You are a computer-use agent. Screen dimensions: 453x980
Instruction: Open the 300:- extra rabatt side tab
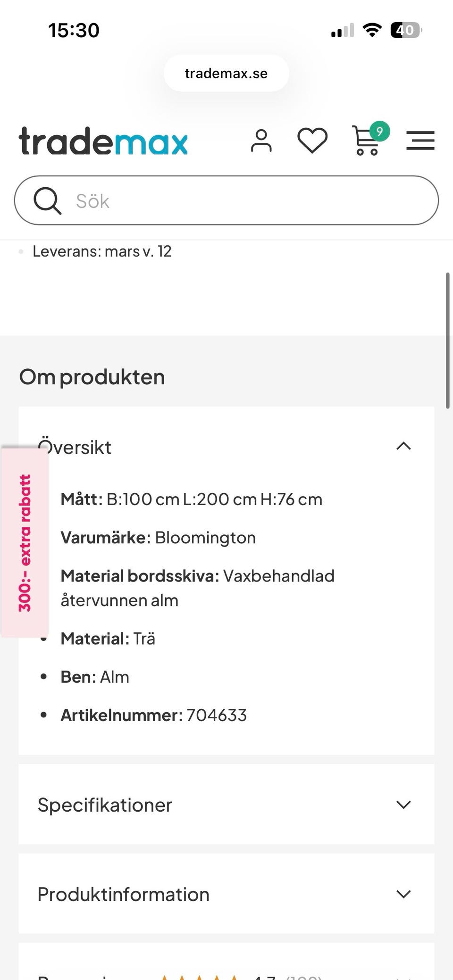pyautogui.click(x=25, y=542)
